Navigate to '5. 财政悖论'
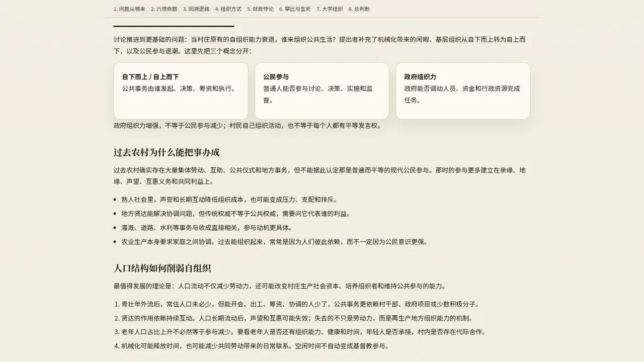 click(261, 9)
